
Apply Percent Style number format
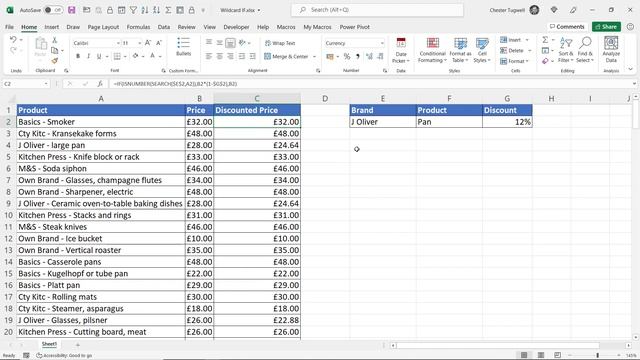[x=347, y=56]
